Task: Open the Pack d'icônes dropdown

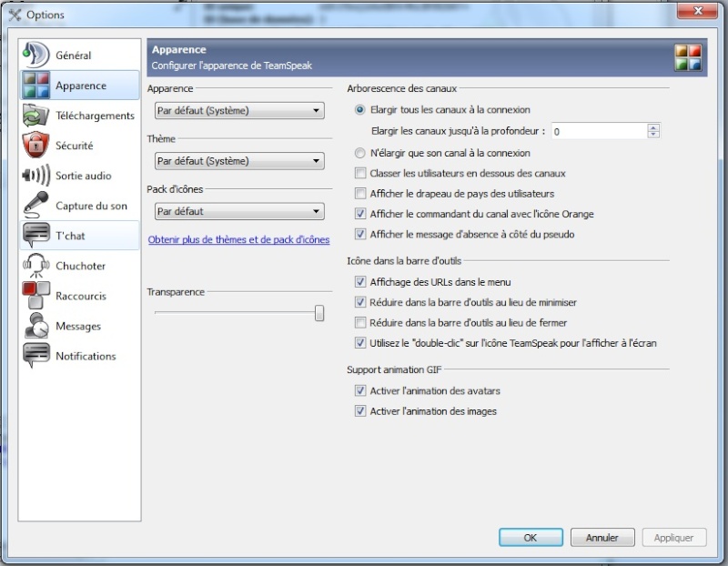Action: tap(239, 211)
